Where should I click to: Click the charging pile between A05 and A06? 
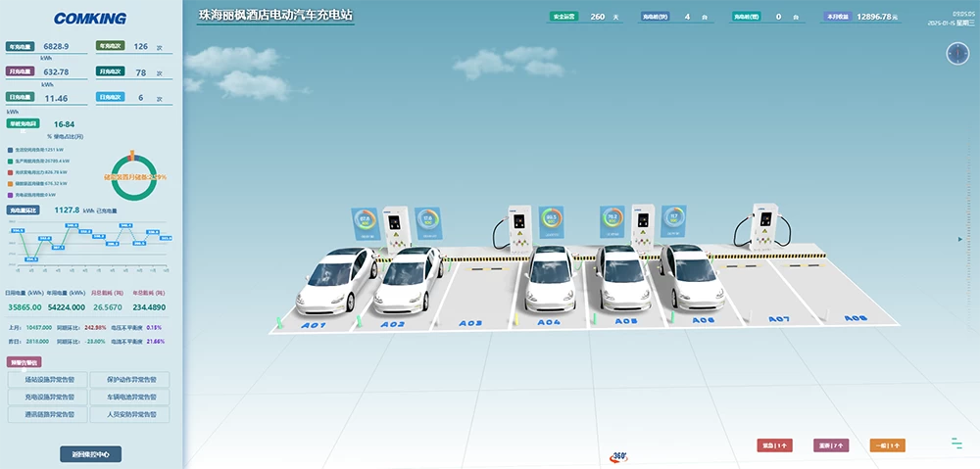pos(643,227)
